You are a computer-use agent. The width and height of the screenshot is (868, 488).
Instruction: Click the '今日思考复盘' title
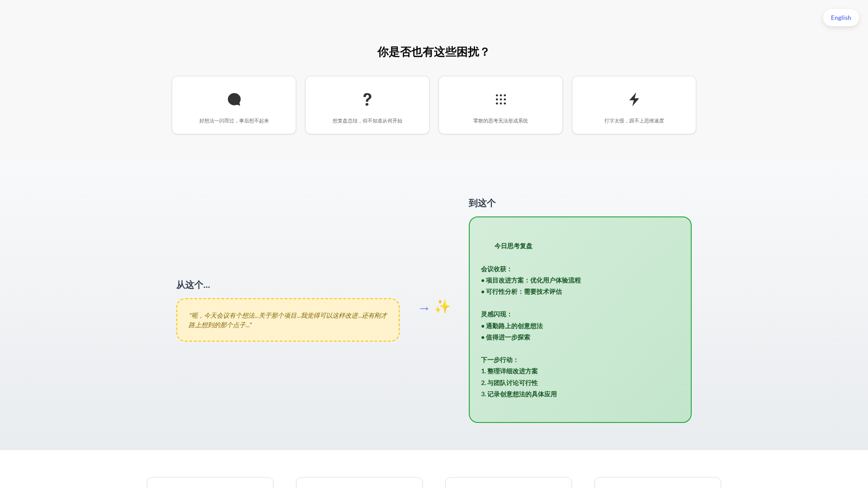513,246
